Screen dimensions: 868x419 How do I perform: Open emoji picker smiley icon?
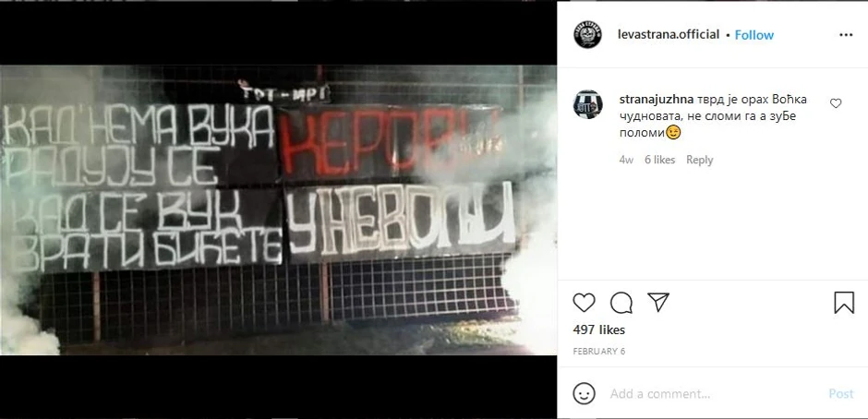(x=584, y=394)
